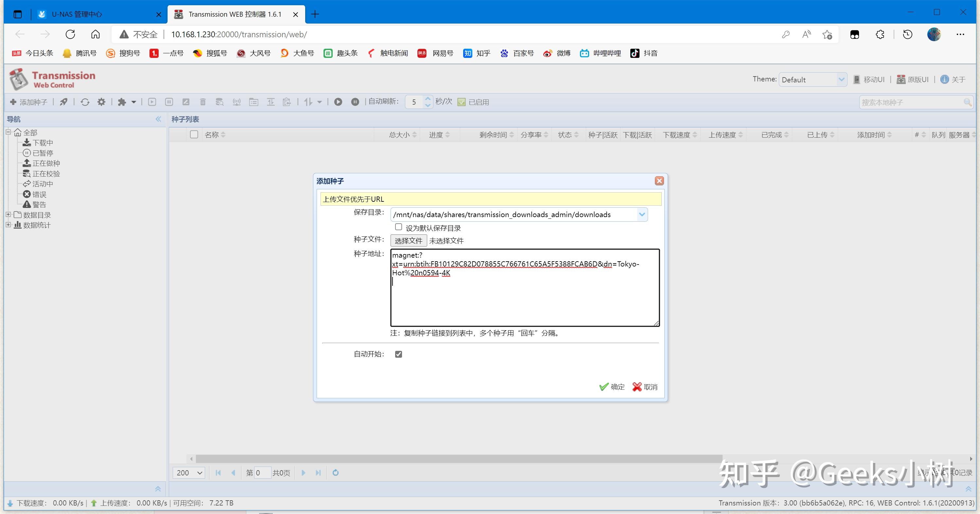Click the pause all torrents icon
Image resolution: width=980 pixels, height=514 pixels.
point(355,102)
